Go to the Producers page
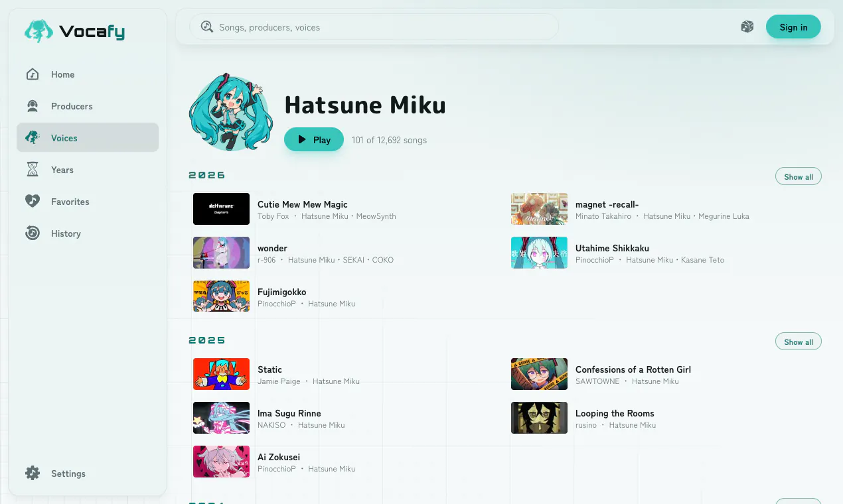This screenshot has height=504, width=843. tap(88, 106)
